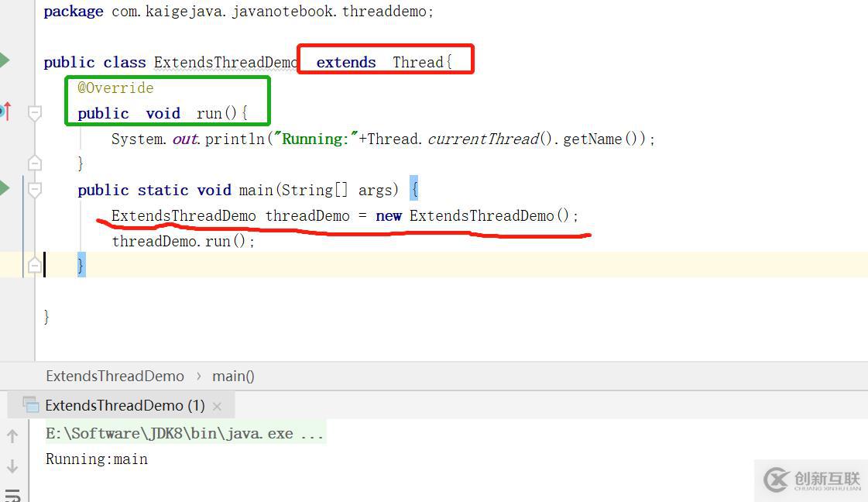This screenshot has height=502, width=868.
Task: Click 'getName()' in the println statement
Action: (600, 139)
